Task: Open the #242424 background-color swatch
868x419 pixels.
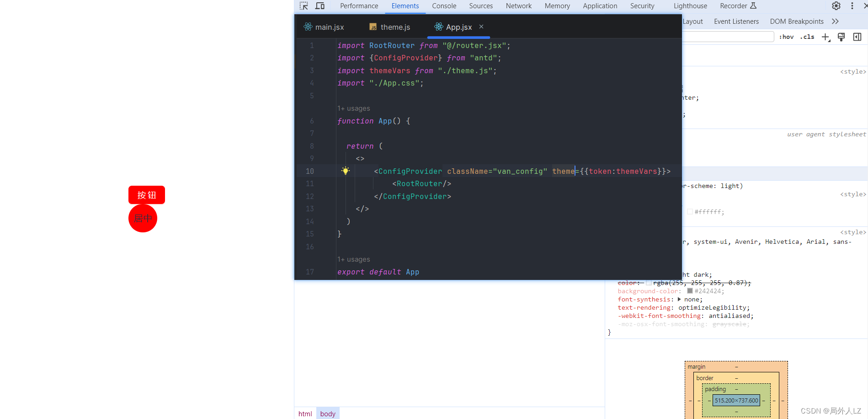Action: 690,291
